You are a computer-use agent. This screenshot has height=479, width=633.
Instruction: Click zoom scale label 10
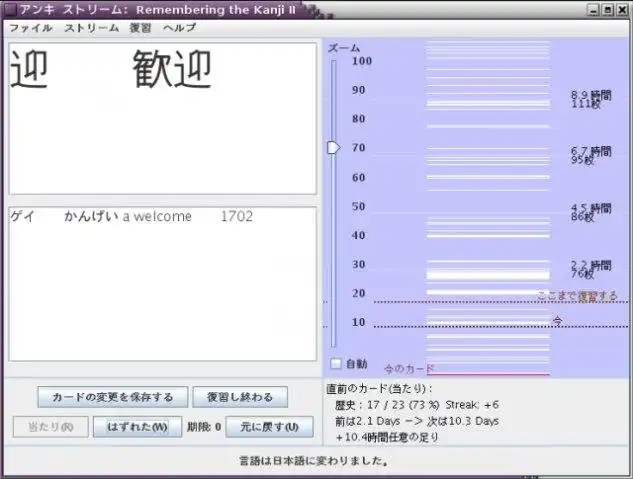358,322
